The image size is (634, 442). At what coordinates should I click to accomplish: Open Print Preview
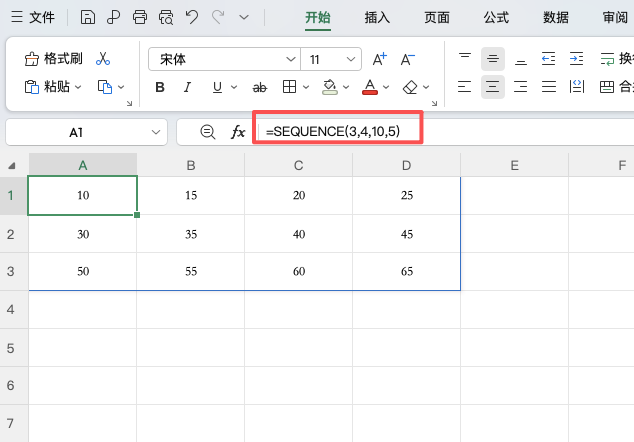point(166,17)
